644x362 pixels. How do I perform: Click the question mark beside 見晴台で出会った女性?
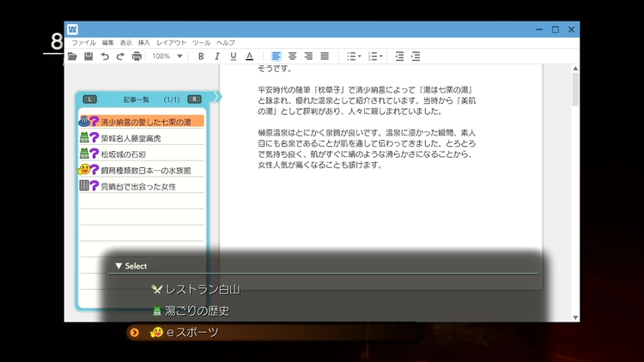[94, 186]
